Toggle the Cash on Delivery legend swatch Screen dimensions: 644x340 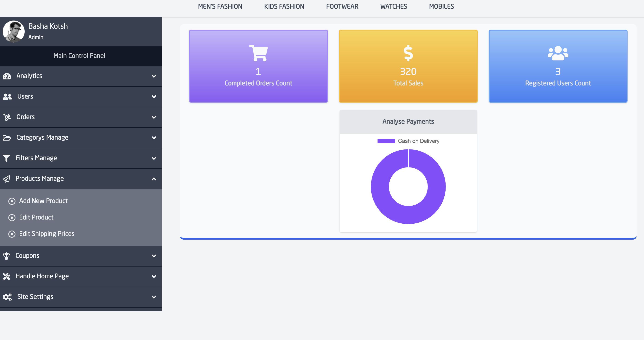[386, 141]
